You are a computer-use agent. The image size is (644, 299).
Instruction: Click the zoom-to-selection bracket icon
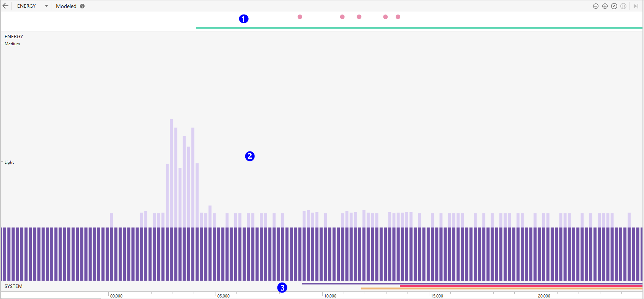tap(623, 6)
